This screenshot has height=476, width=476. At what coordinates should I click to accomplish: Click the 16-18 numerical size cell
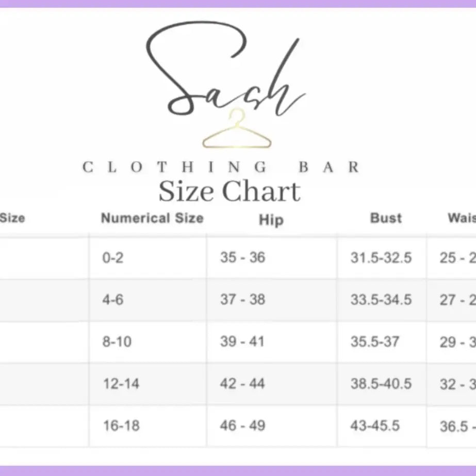(x=121, y=426)
